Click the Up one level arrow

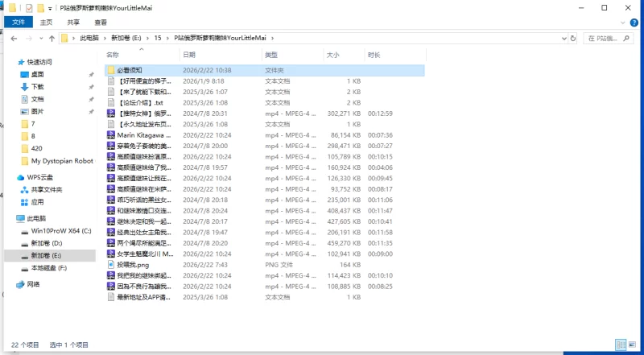click(x=52, y=38)
